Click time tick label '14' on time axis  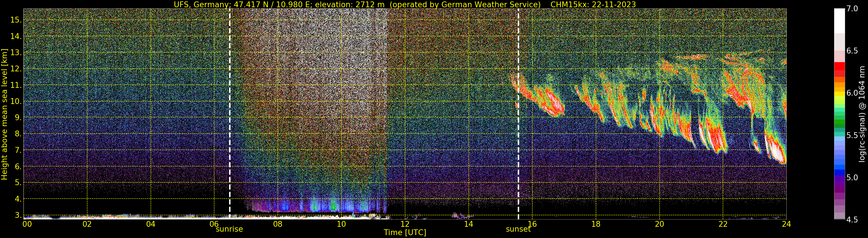(468, 224)
